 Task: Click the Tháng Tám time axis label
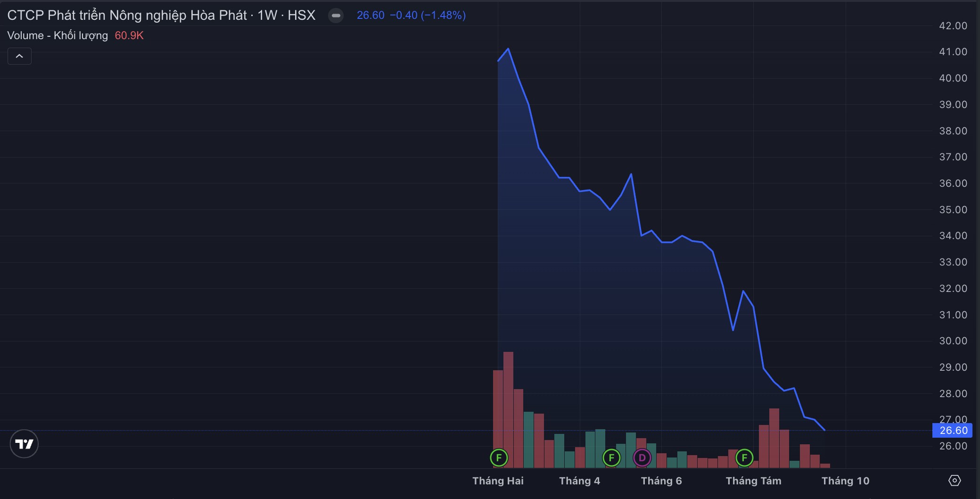pyautogui.click(x=753, y=481)
